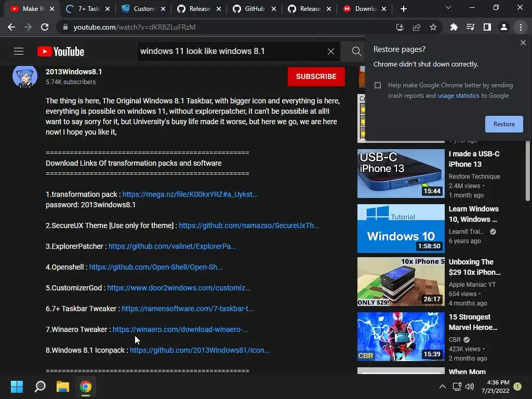Image resolution: width=532 pixels, height=399 pixels.
Task: Open the 'Unboxing The $29 10x iPhone' title
Action: point(474,267)
